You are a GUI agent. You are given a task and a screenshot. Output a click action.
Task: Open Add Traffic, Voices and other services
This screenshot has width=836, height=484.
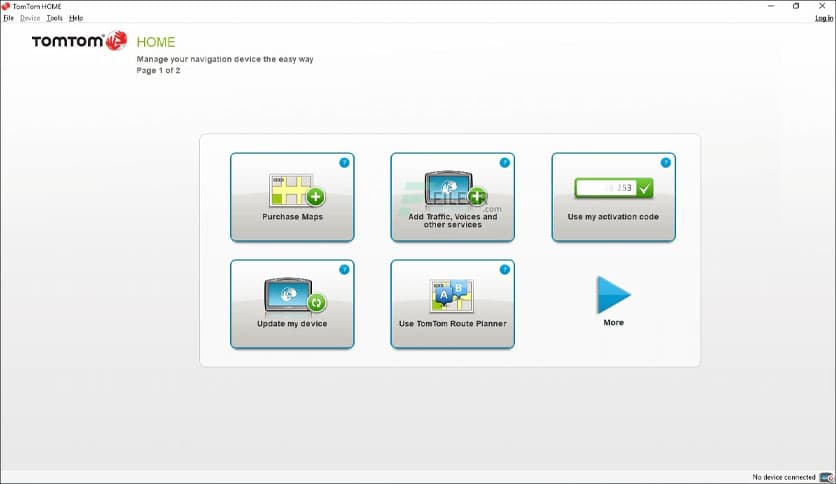tap(453, 197)
